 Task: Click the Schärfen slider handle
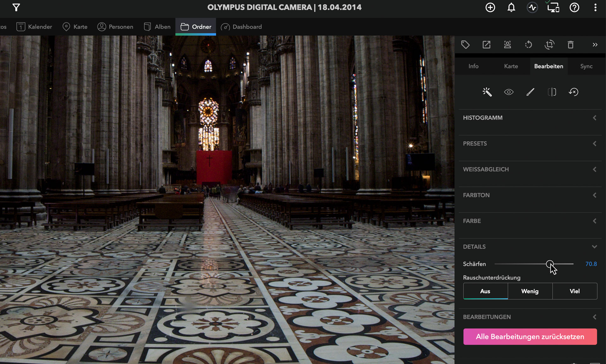tap(550, 264)
